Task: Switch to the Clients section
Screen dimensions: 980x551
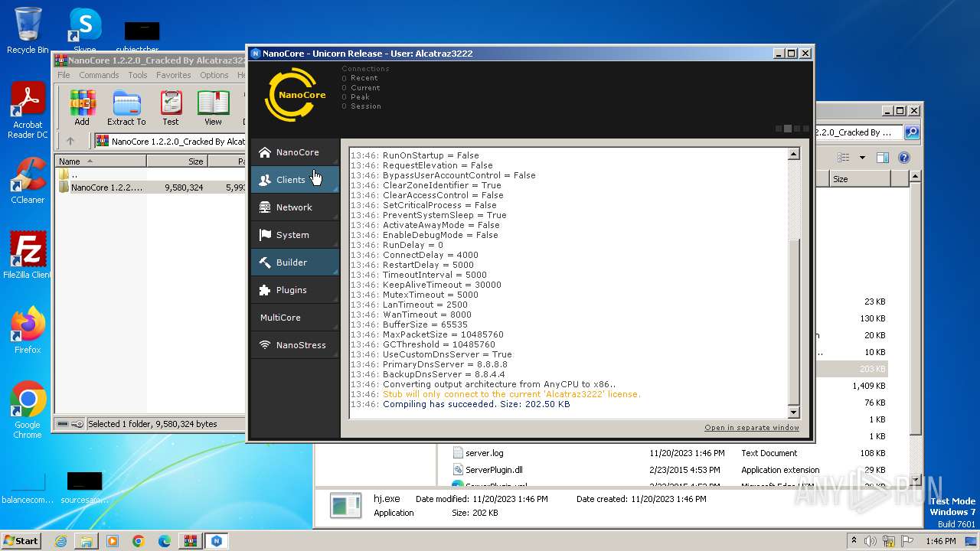Action: (x=295, y=180)
